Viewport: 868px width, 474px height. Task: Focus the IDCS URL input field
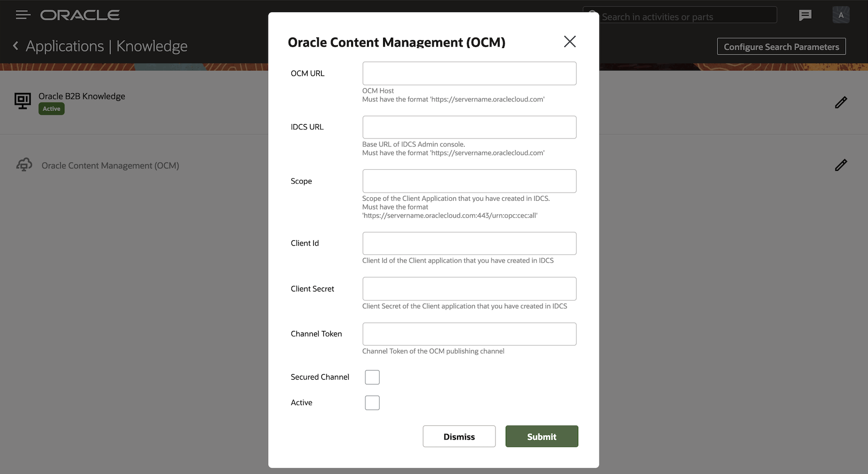469,127
